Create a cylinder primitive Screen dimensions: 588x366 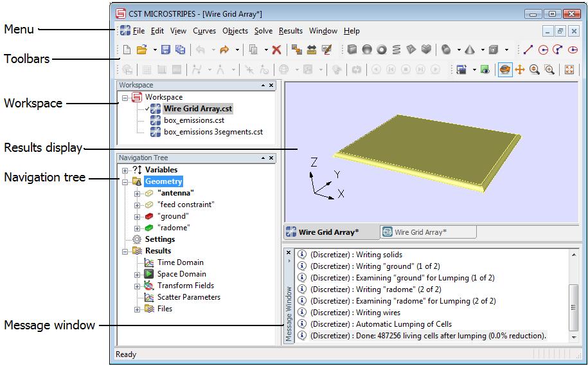click(446, 50)
